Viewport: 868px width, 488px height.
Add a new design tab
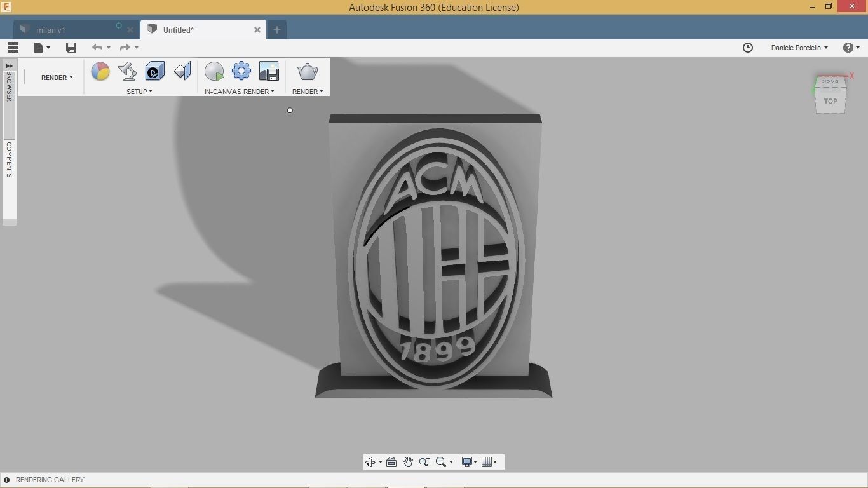pos(276,30)
